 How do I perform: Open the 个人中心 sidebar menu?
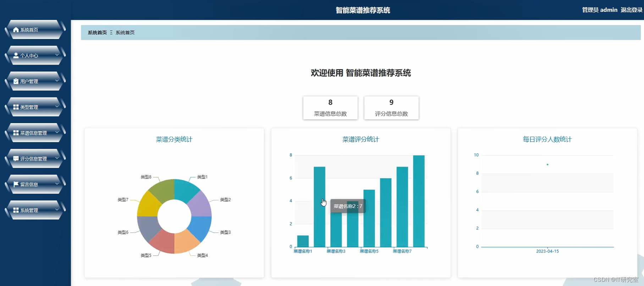[35, 55]
